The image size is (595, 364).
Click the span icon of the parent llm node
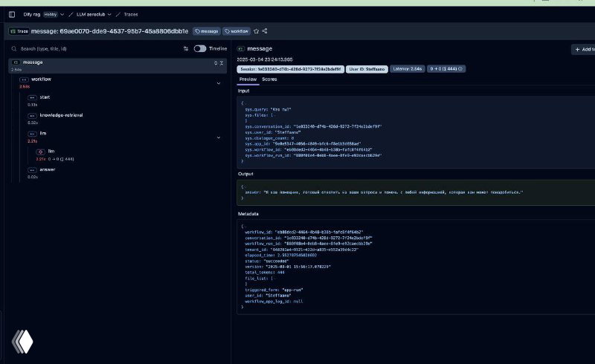pos(32,134)
